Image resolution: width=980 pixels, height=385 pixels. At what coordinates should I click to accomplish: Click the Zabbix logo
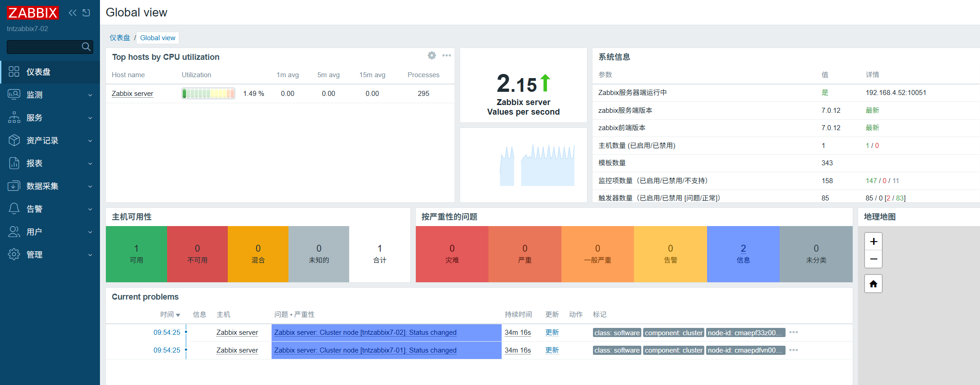[33, 13]
